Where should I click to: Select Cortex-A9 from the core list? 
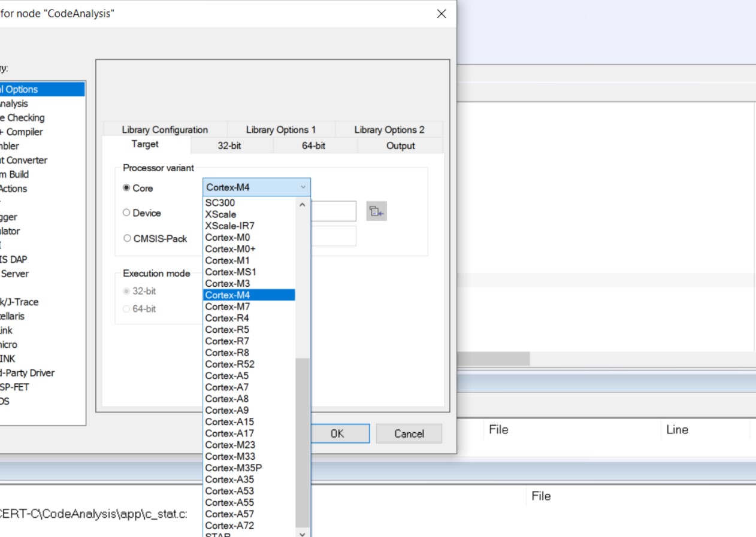click(226, 410)
